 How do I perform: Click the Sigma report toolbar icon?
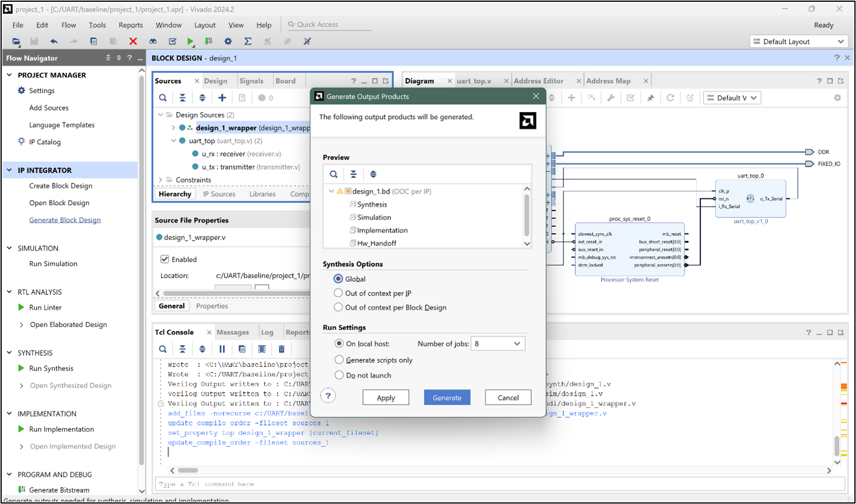[247, 41]
